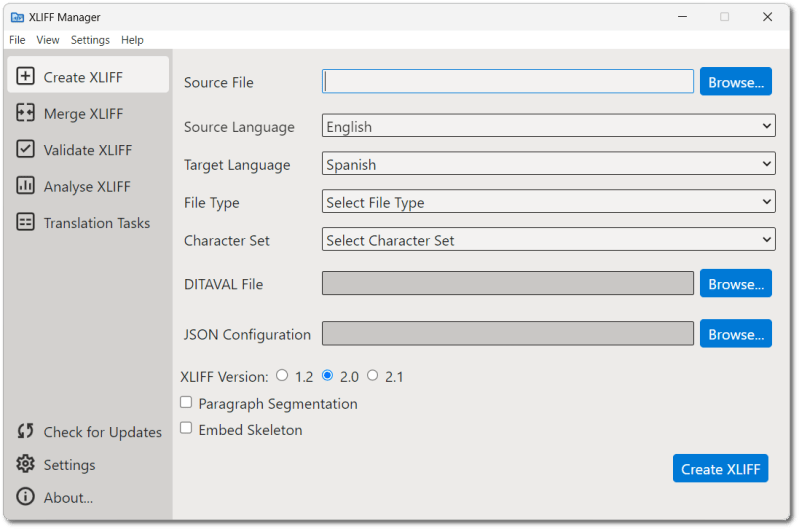799x529 pixels.
Task: Click the Validate XLIFF checkmark icon
Action: click(26, 150)
